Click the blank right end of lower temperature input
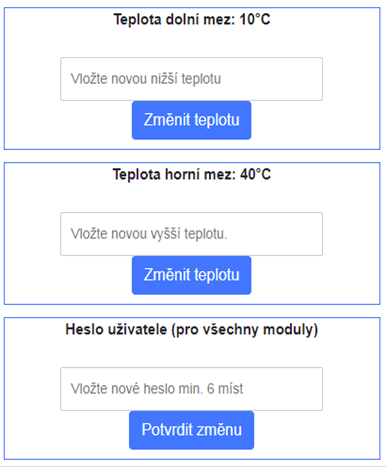Viewport: 386px width, 467px height. click(272, 79)
